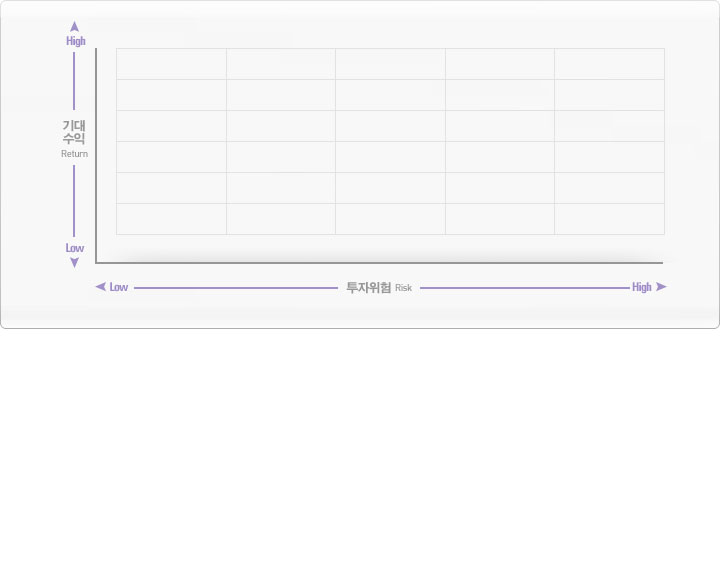This screenshot has height=567, width=720.
Task: Select the top cell in the middle grid column
Action: 390,64
